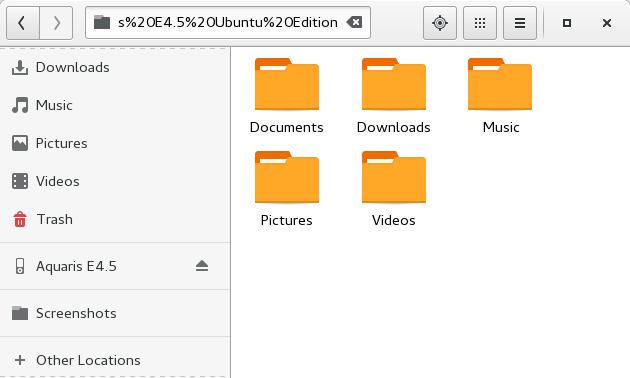
Task: Select the Documents folder icon
Action: tap(286, 84)
